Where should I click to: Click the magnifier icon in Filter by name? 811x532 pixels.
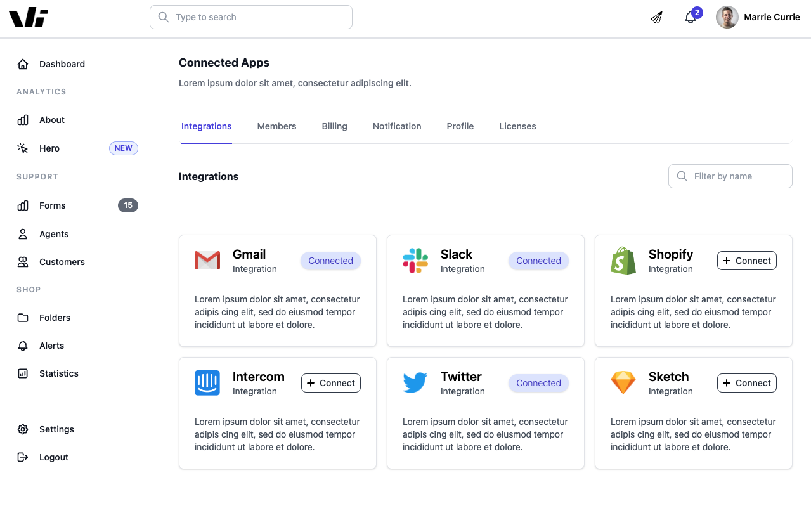682,176
